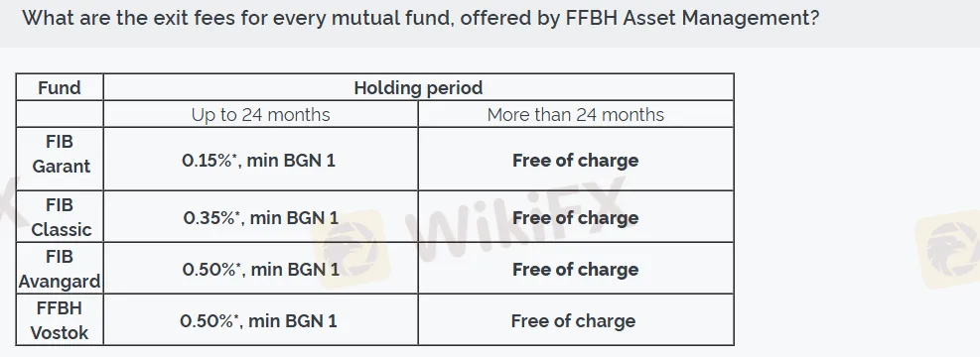The width and height of the screenshot is (980, 357).
Task: Select the FIB Classic fund cell
Action: pos(60,216)
